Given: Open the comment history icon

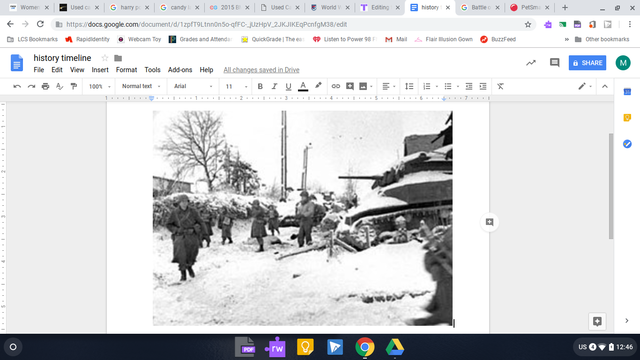Looking at the screenshot, I should point(554,63).
